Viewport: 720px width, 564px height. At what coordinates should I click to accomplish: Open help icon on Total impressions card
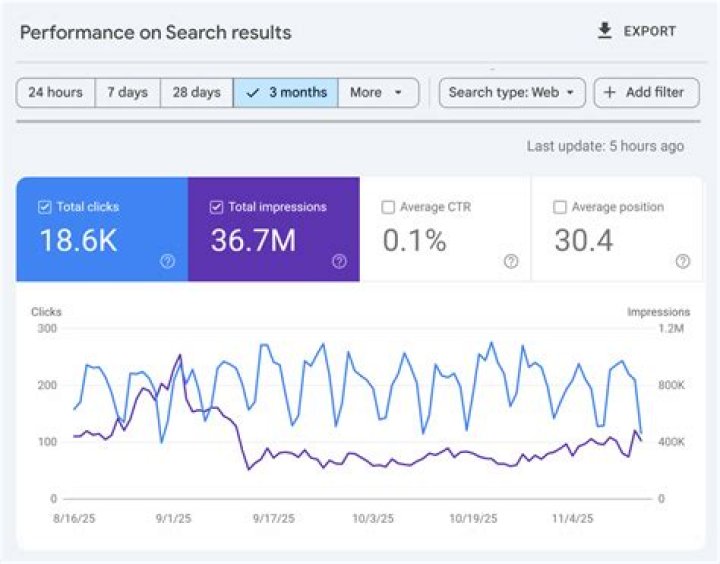[339, 261]
